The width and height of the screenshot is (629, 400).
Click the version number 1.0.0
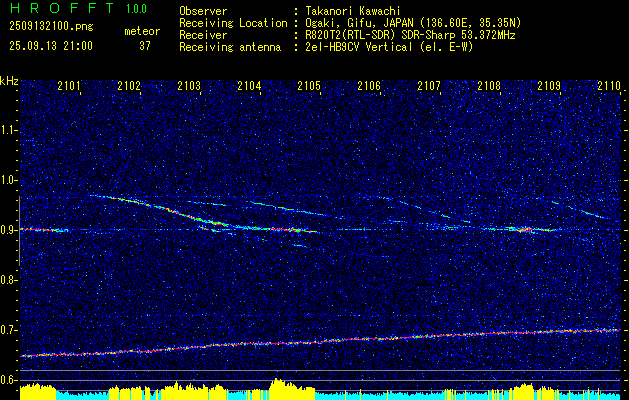point(136,9)
